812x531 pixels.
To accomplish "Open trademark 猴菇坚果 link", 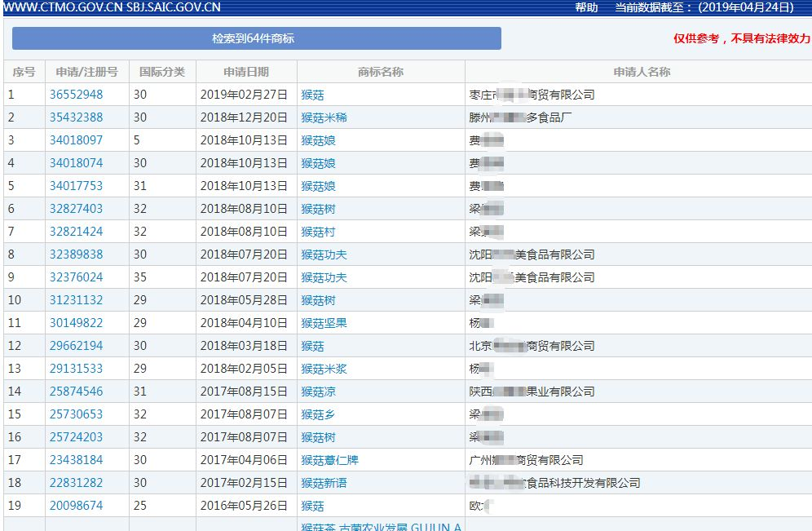I will pyautogui.click(x=324, y=323).
